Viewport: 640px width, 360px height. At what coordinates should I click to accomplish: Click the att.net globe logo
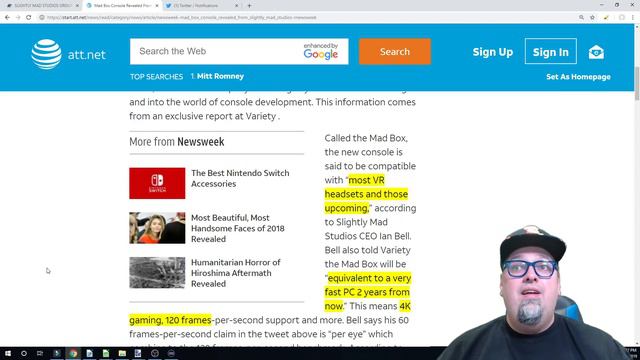pyautogui.click(x=47, y=54)
